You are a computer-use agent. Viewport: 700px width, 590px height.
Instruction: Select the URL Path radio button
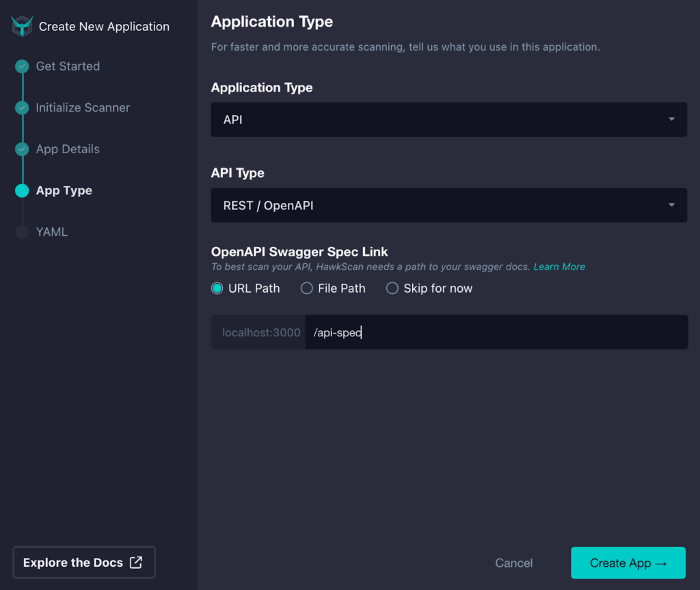217,289
